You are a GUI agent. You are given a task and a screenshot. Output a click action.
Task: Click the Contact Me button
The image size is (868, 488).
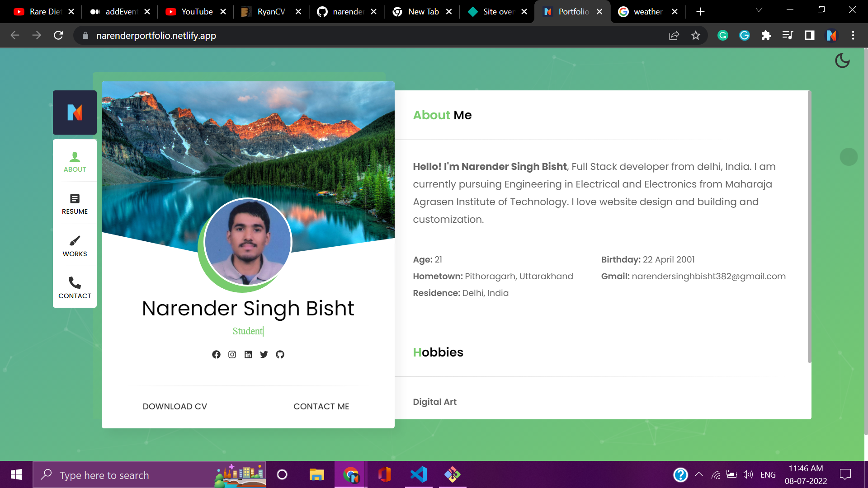coord(321,406)
